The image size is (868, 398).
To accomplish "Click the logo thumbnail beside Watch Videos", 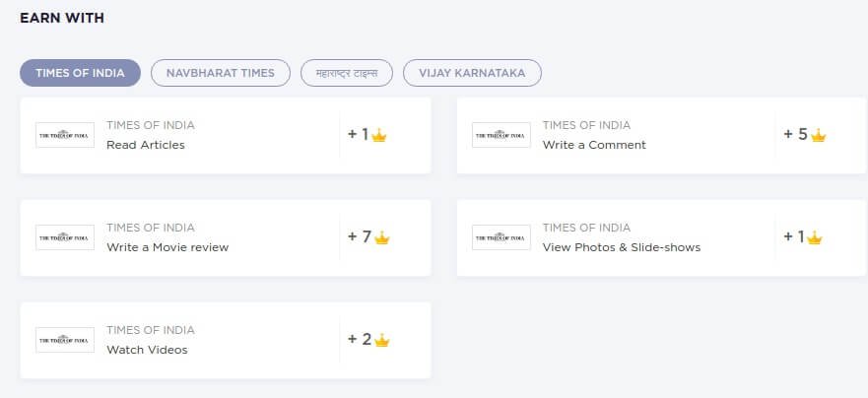I will pyautogui.click(x=65, y=340).
